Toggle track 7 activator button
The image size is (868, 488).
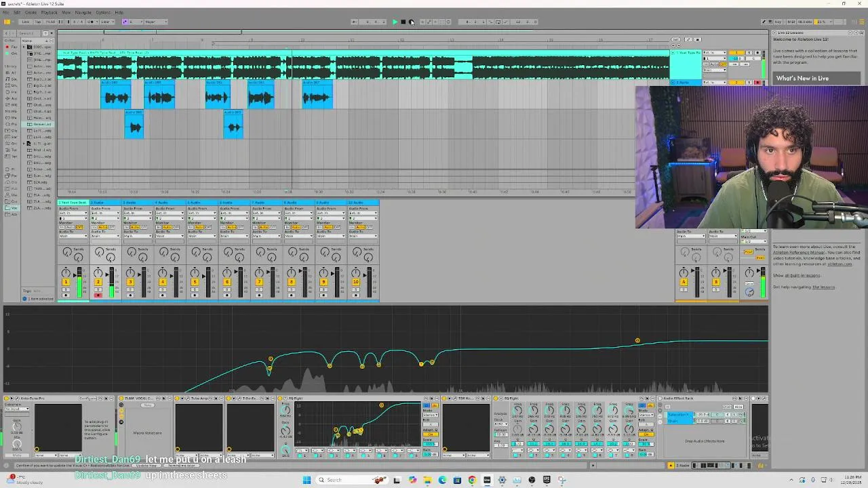pyautogui.click(x=259, y=282)
